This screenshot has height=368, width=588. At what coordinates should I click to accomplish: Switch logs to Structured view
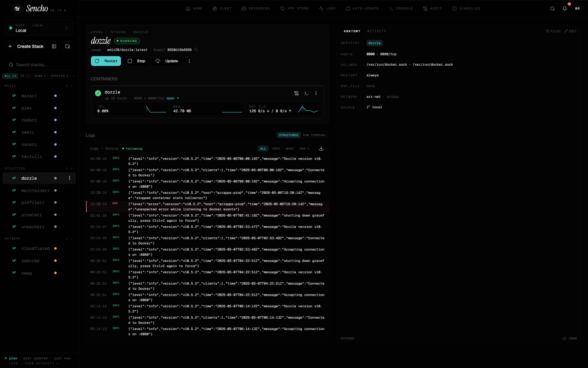(288, 135)
